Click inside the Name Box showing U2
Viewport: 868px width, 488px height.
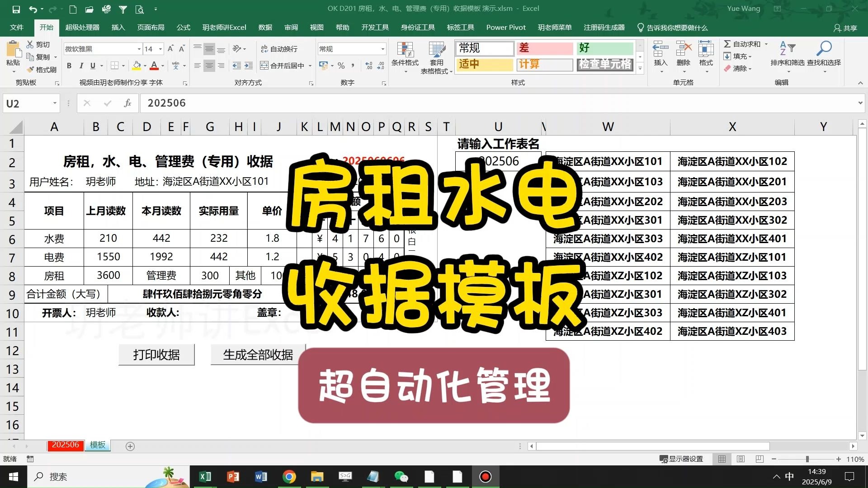[x=25, y=103]
